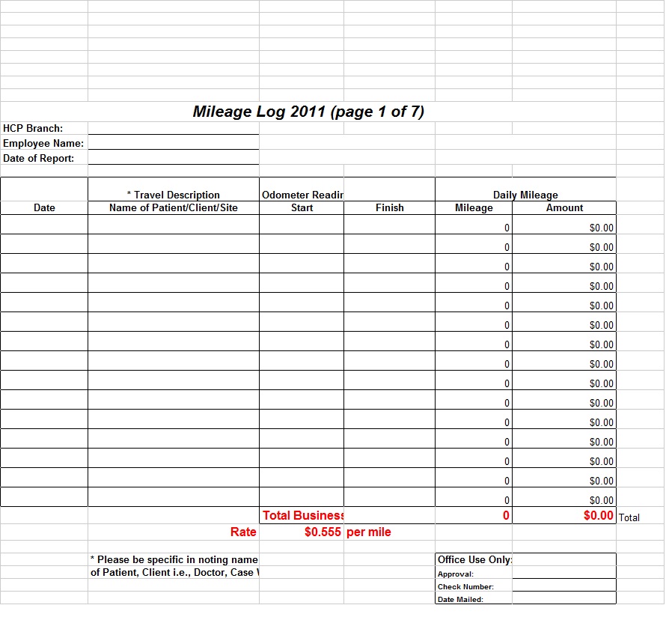Image resolution: width=672 pixels, height=620 pixels.
Task: Select the per mile text cell
Action: 389,532
